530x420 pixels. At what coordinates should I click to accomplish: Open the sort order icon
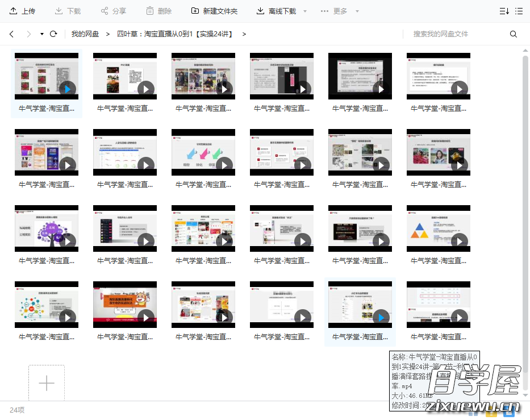(x=504, y=11)
